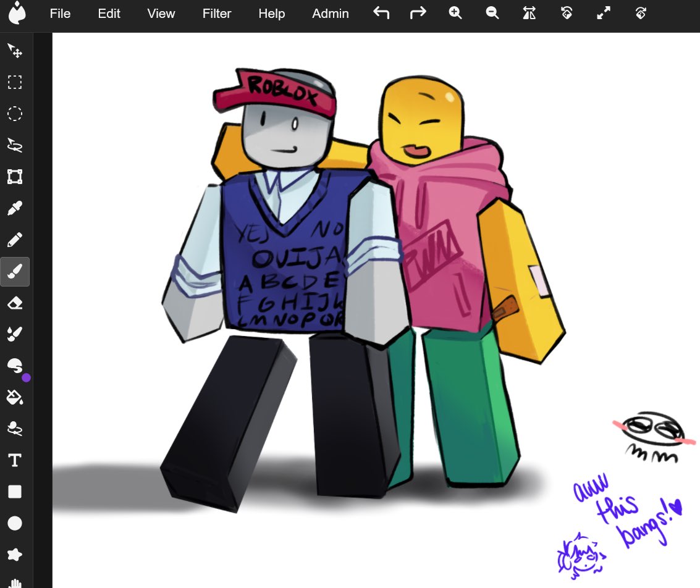The image size is (700, 588).
Task: Rotate canvas counter-clockwise
Action: (566, 13)
